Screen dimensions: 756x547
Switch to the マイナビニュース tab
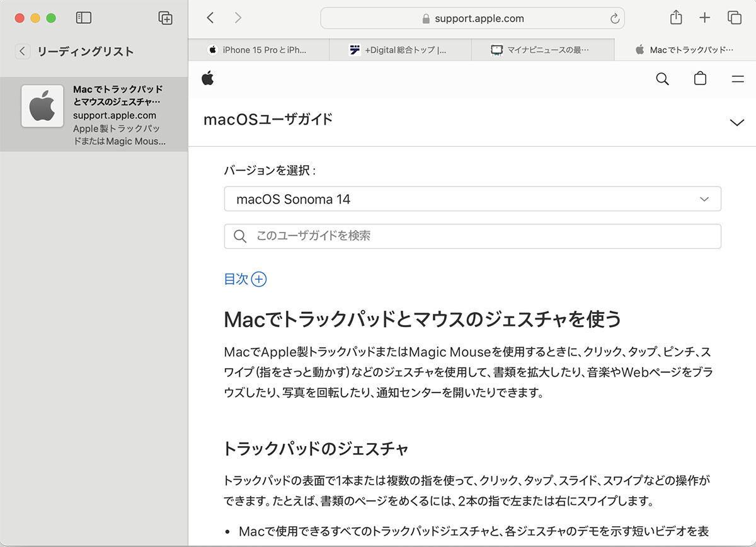click(x=542, y=50)
